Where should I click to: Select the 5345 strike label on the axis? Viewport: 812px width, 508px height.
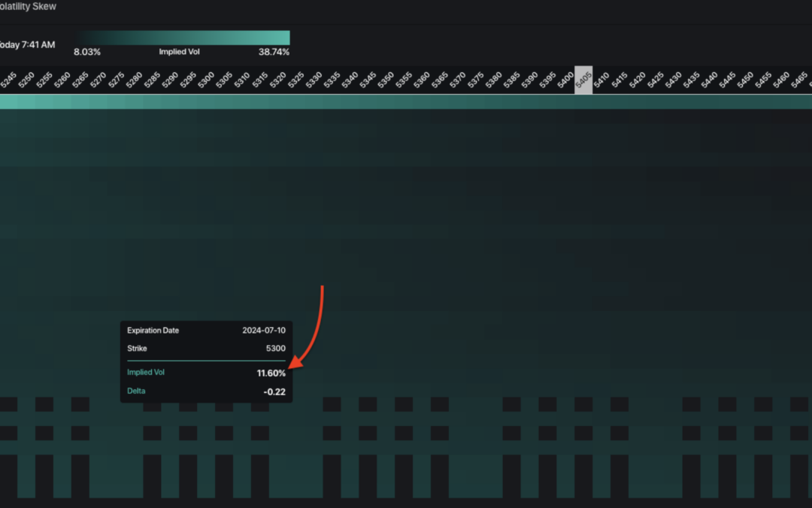click(x=368, y=80)
